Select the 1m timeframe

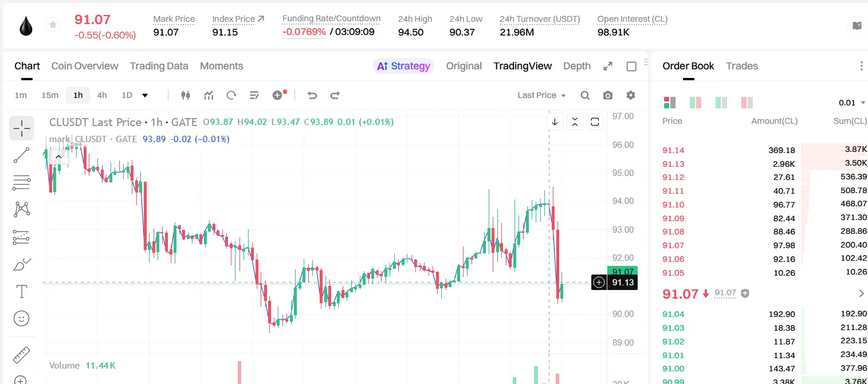click(21, 95)
